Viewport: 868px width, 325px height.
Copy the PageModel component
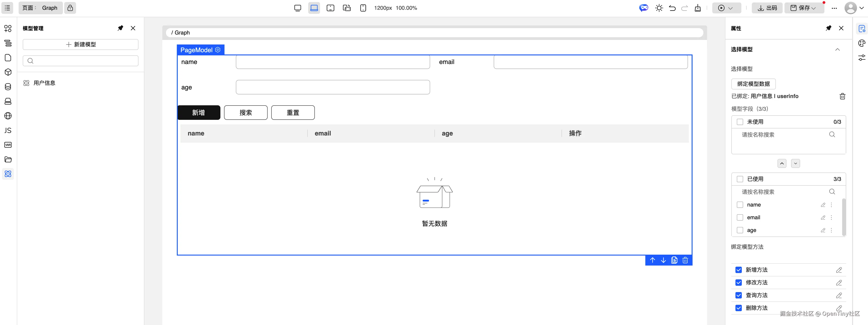(674, 260)
